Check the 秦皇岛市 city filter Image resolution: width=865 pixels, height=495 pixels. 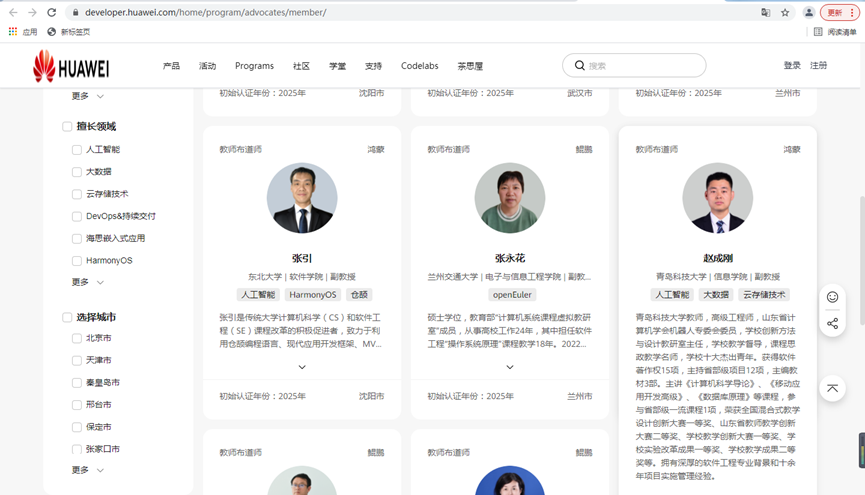[77, 382]
